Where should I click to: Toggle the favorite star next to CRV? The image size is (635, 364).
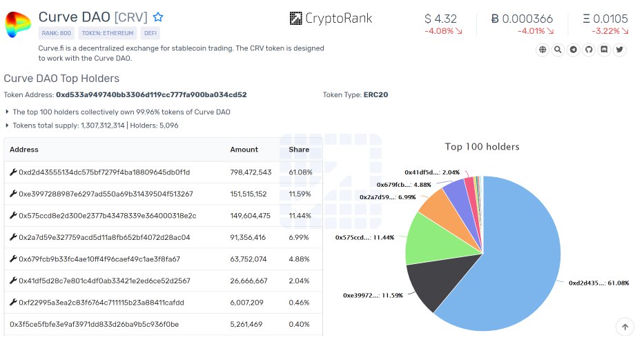[158, 17]
